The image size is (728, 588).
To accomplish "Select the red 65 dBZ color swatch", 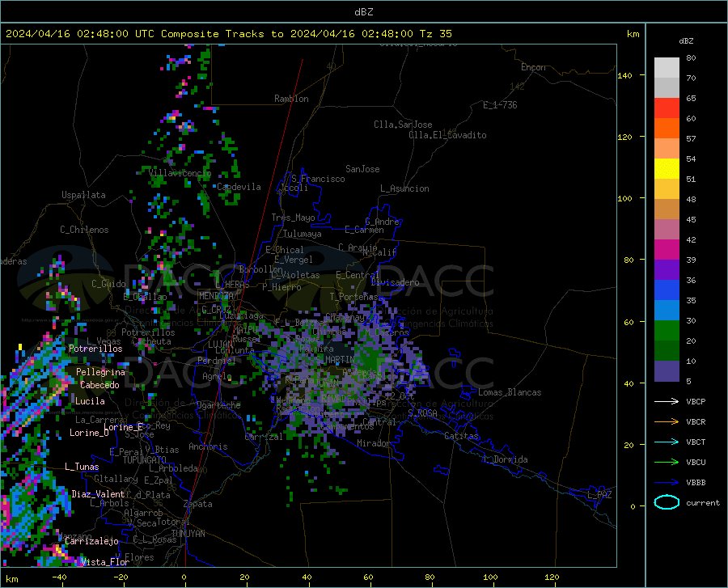I will [667, 108].
